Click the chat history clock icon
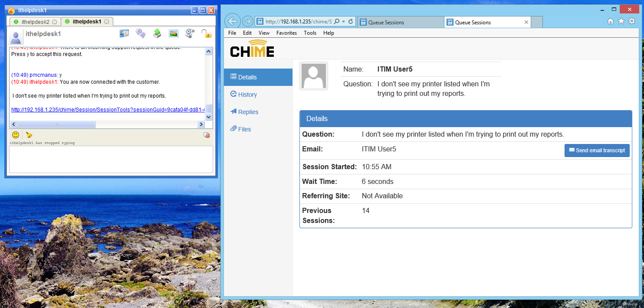Image resolution: width=644 pixels, height=308 pixels. (x=190, y=33)
